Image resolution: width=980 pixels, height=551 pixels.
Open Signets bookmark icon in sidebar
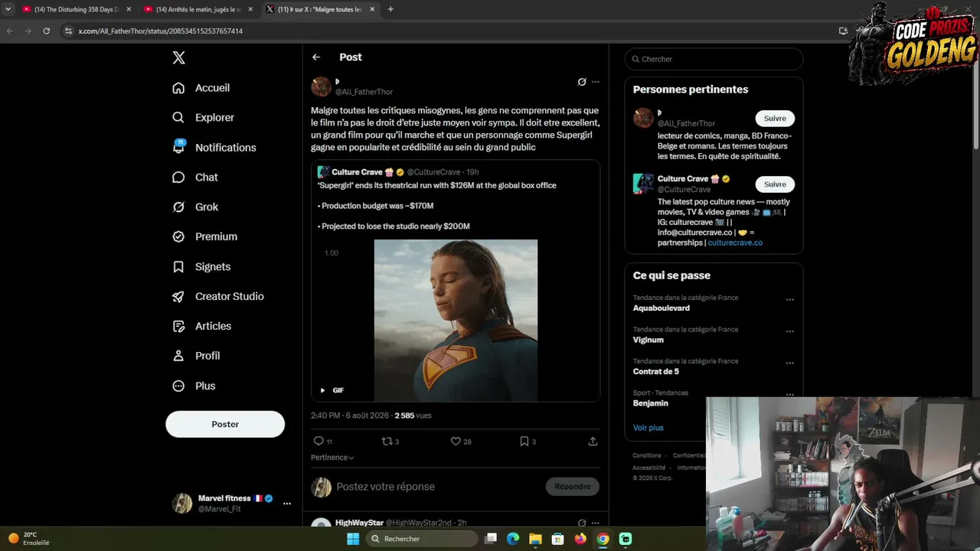coord(178,267)
